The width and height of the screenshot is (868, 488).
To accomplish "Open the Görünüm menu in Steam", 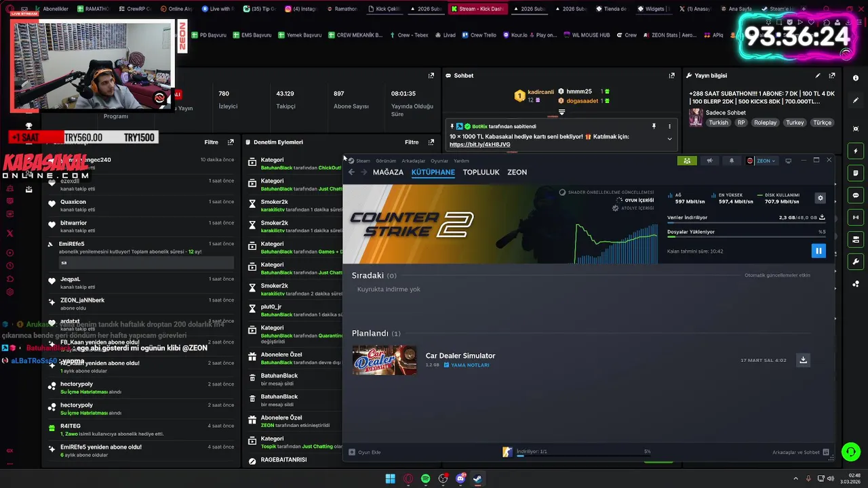I will (x=386, y=161).
